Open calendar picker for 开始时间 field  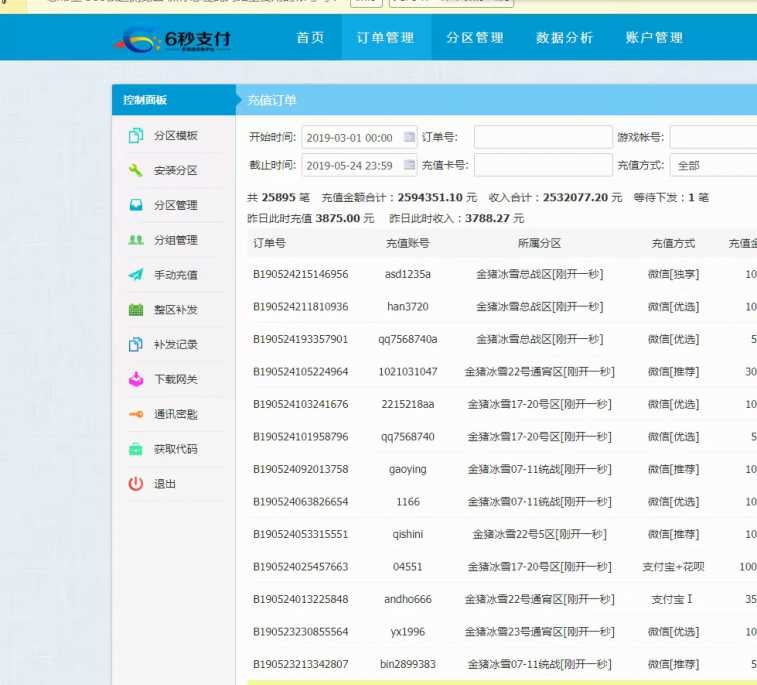coord(409,138)
